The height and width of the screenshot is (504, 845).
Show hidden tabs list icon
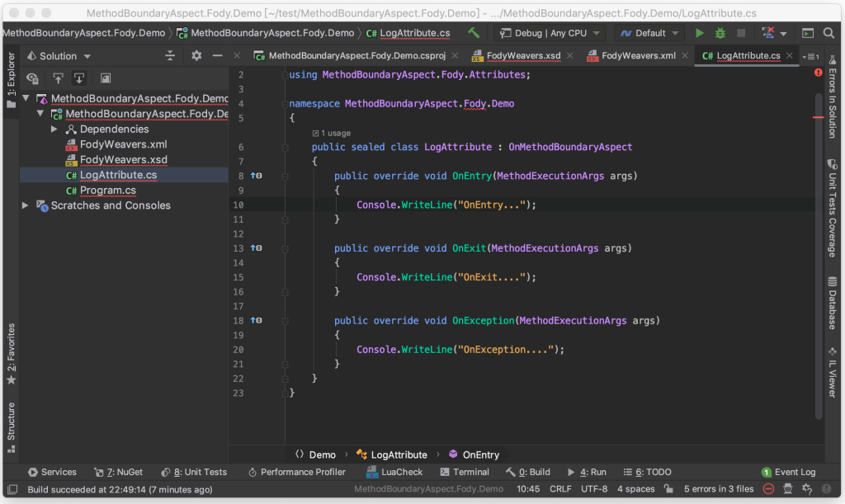coord(811,56)
